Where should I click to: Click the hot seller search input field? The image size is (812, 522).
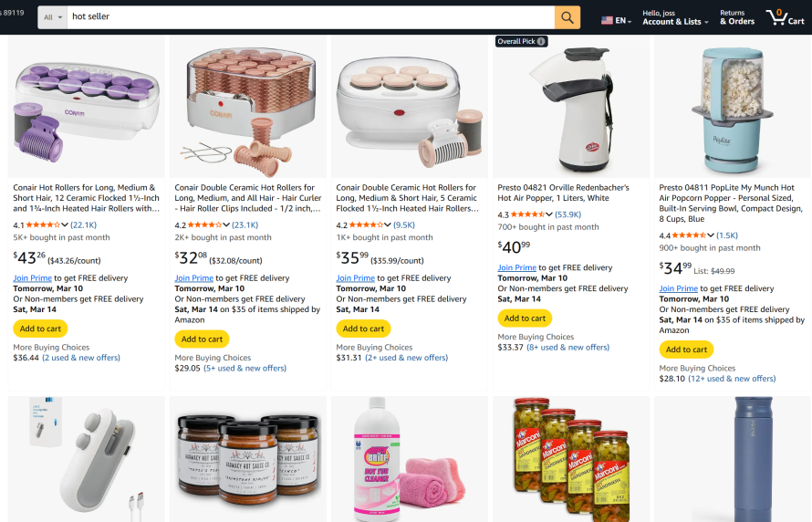tap(311, 17)
